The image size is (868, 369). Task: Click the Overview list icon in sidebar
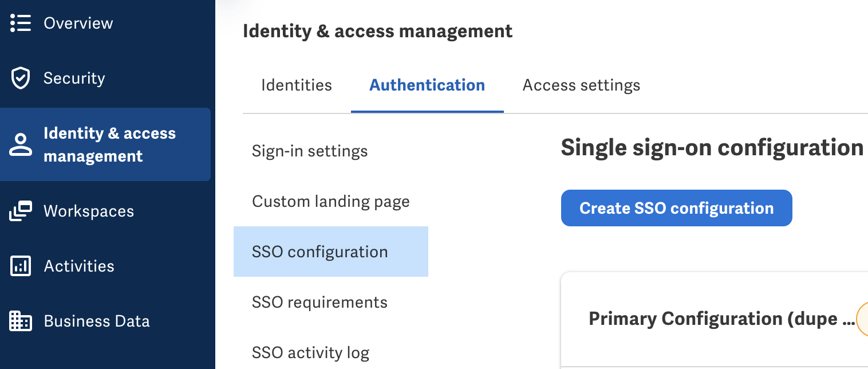[x=21, y=23]
